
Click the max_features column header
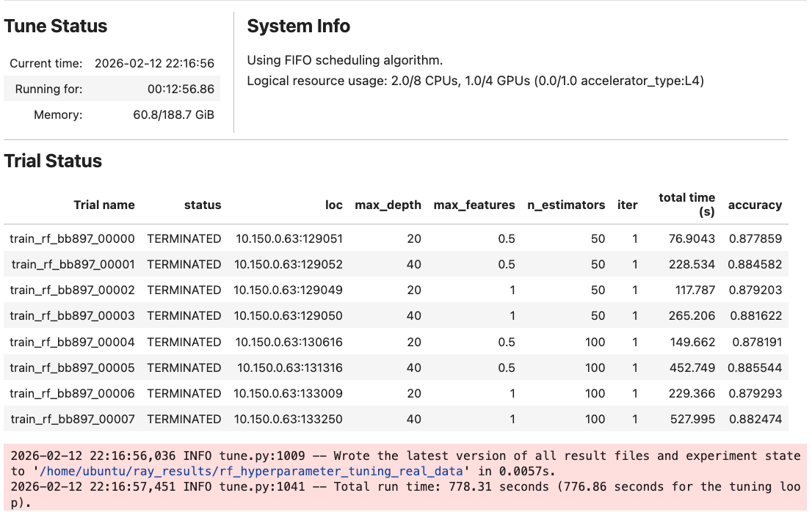(x=474, y=205)
